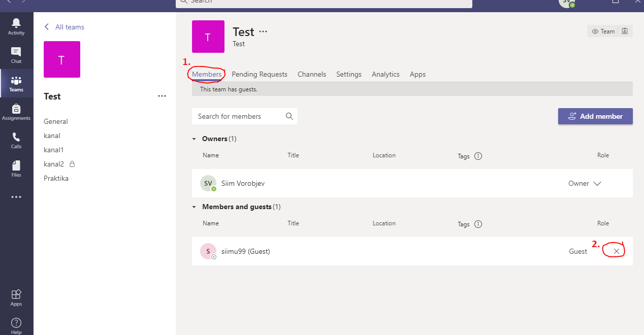The image size is (644, 335).
Task: Collapse the Members and guests section
Action: click(194, 207)
